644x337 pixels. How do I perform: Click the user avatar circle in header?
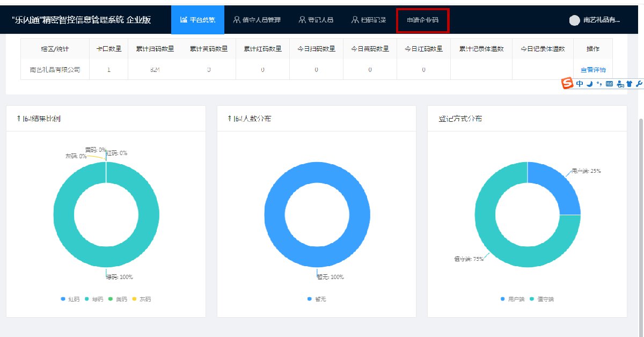574,20
